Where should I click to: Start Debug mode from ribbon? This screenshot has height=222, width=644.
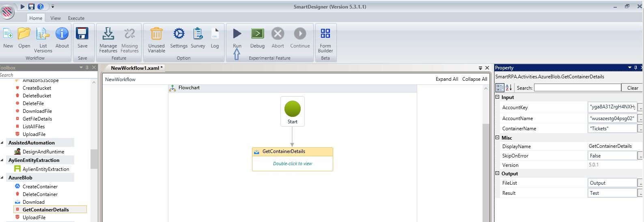pyautogui.click(x=257, y=34)
